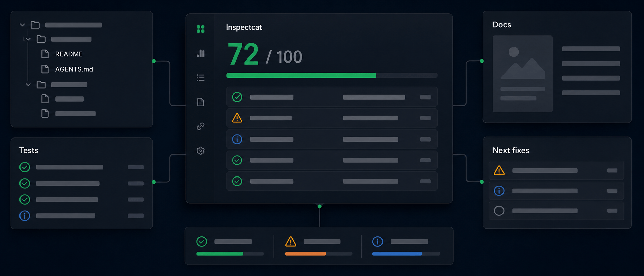The height and width of the screenshot is (276, 644).
Task: Select the bulleted list icon in the sidebar
Action: coord(201,78)
